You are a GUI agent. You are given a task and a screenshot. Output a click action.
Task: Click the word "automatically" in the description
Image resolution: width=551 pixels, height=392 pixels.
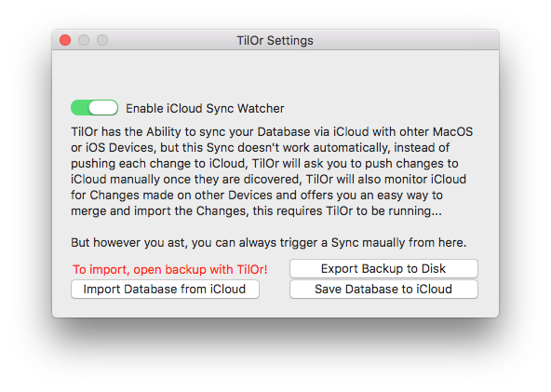[x=352, y=148]
